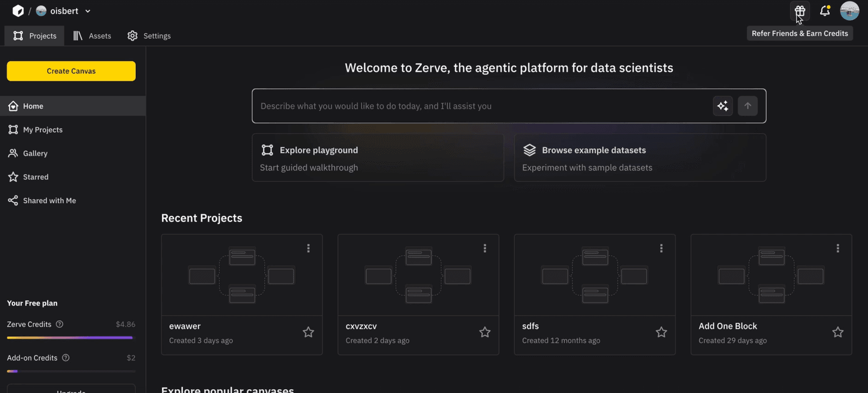Open cxvzxcv project options menu

click(485, 248)
